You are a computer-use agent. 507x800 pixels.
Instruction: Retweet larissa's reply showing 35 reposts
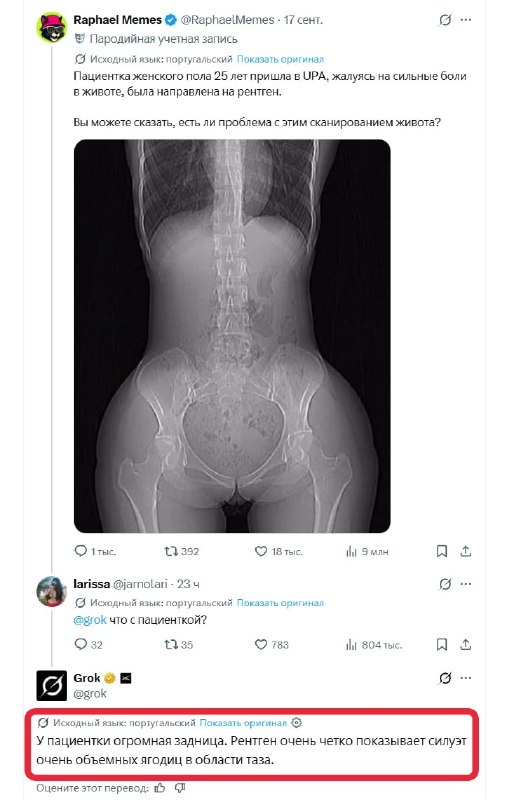[171, 644]
